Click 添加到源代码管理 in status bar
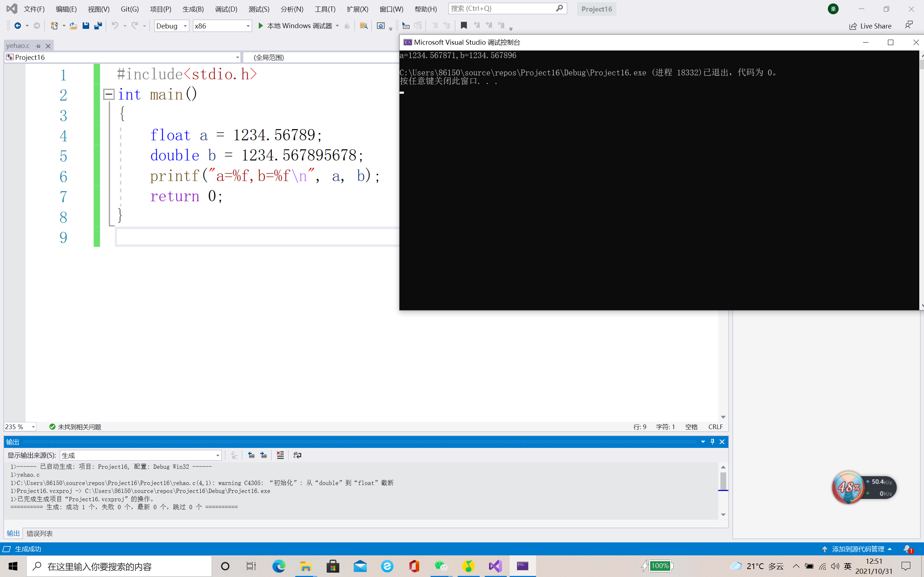 coord(858,549)
